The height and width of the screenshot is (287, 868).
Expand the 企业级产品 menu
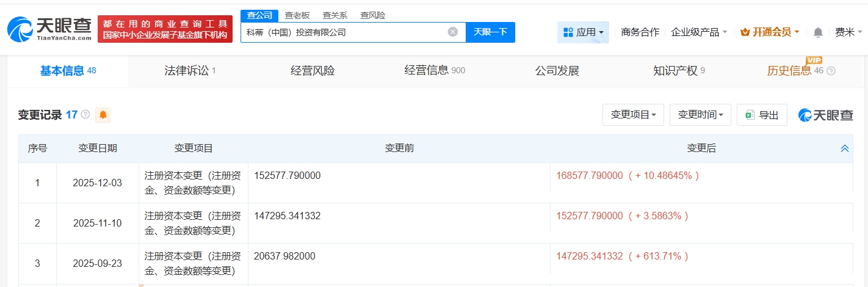coord(699,32)
